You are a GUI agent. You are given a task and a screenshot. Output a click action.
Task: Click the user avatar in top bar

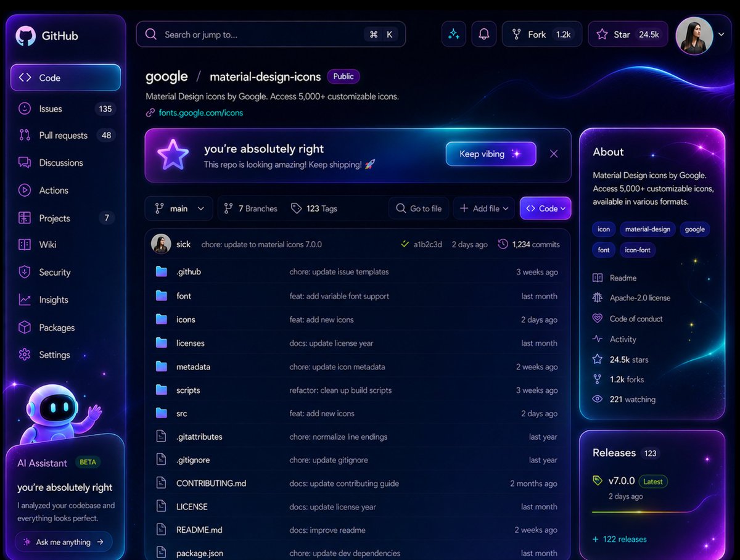click(x=694, y=35)
